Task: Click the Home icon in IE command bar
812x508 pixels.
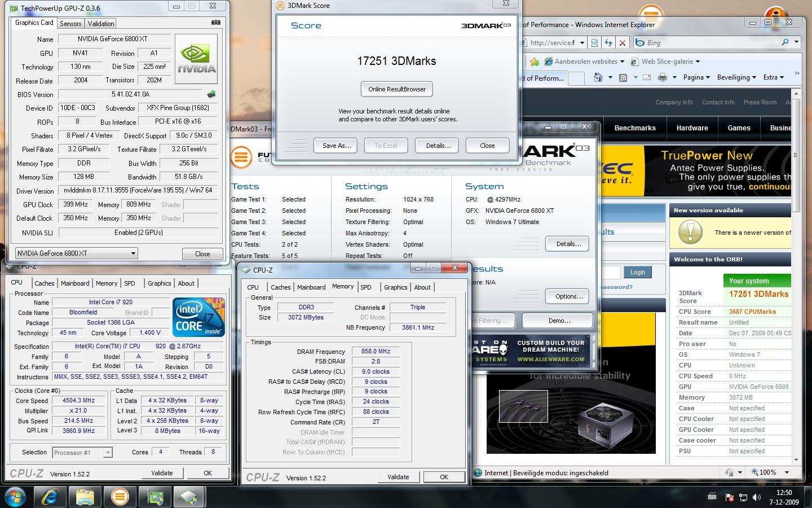Action: [598, 77]
